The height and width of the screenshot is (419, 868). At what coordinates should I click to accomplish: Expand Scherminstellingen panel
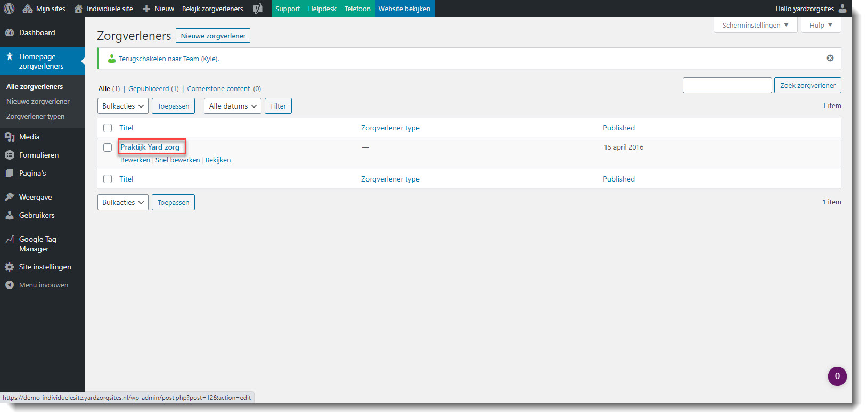tap(756, 25)
